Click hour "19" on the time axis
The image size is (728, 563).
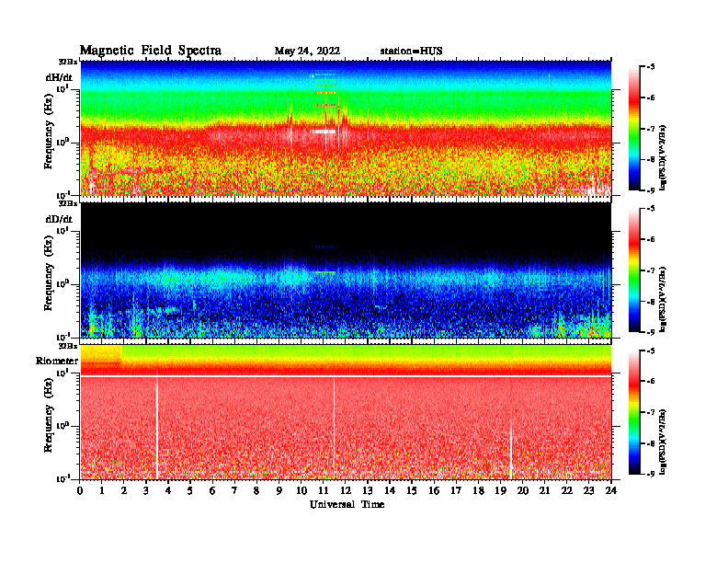tap(500, 491)
